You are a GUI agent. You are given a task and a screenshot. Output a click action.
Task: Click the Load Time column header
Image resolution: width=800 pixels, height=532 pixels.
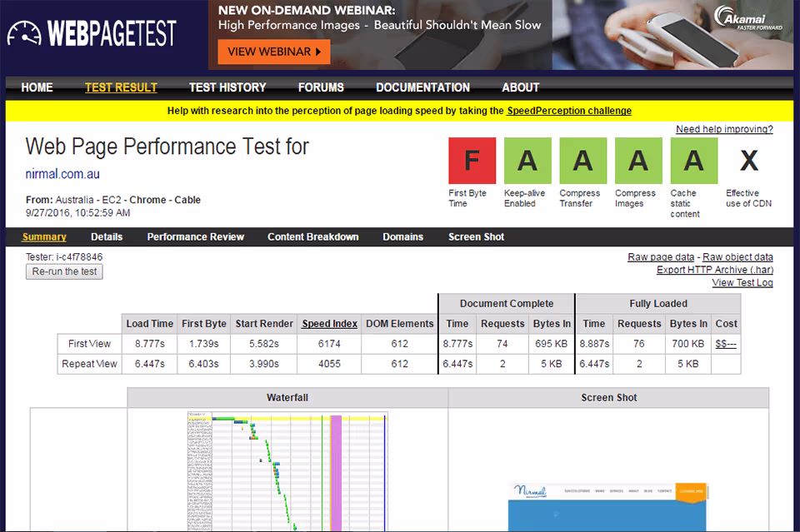(150, 324)
